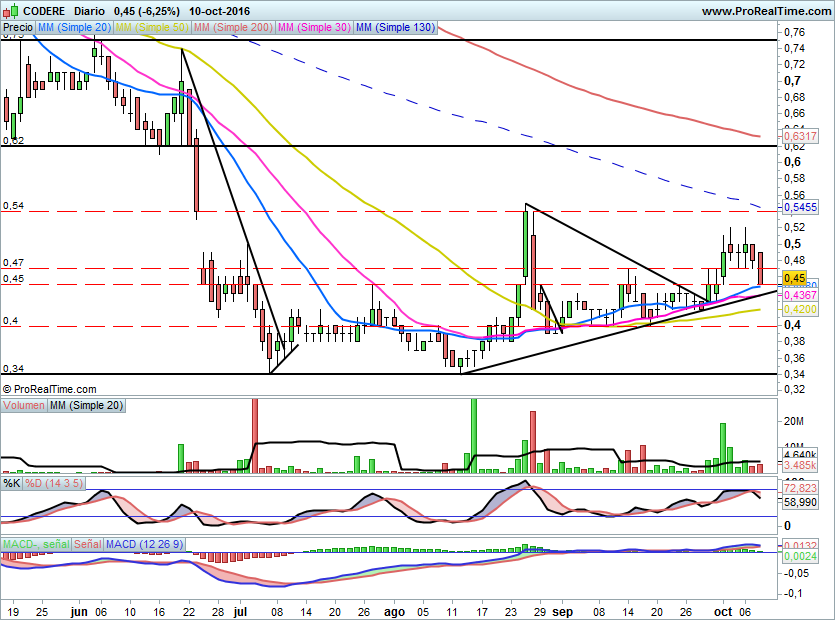Select the MM (Simple 130) indicator label
835x620 pixels.
tap(396, 28)
